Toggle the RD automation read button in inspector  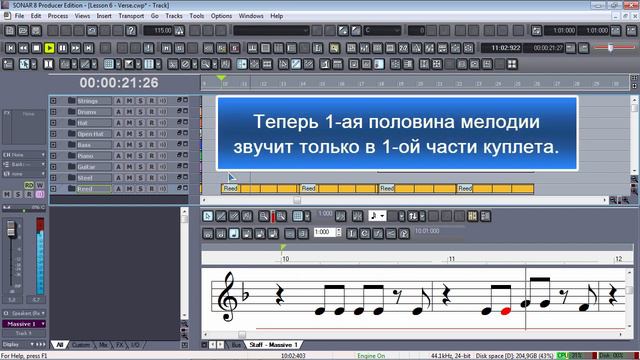pos(29,185)
